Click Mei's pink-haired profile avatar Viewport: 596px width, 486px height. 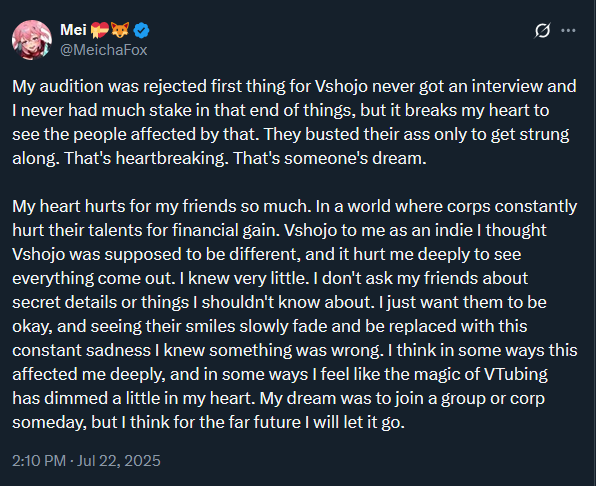click(32, 40)
